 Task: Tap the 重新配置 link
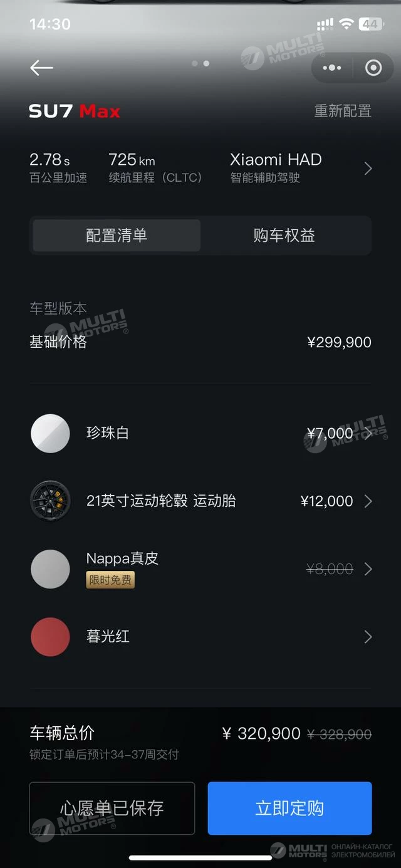tap(343, 111)
